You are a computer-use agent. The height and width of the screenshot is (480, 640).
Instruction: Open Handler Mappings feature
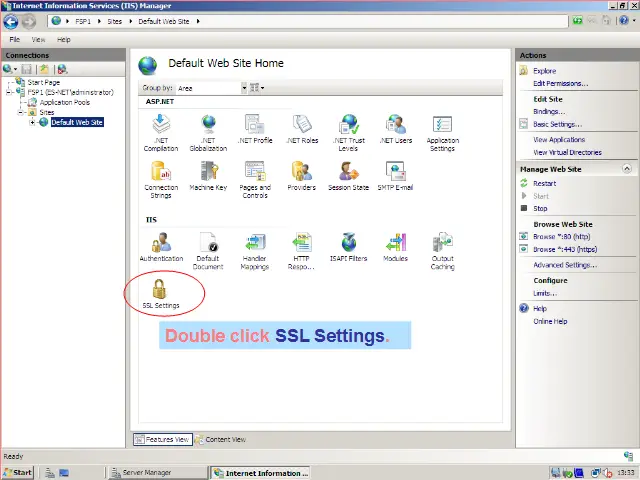255,251
